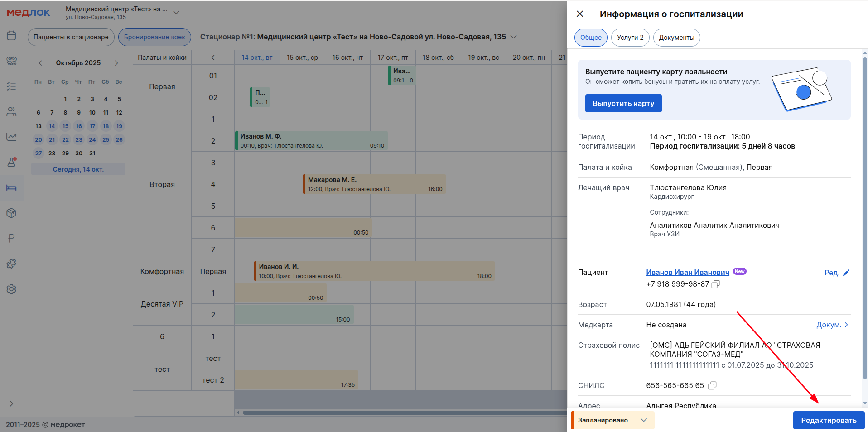Go to next month in the mini calendar

(116, 63)
